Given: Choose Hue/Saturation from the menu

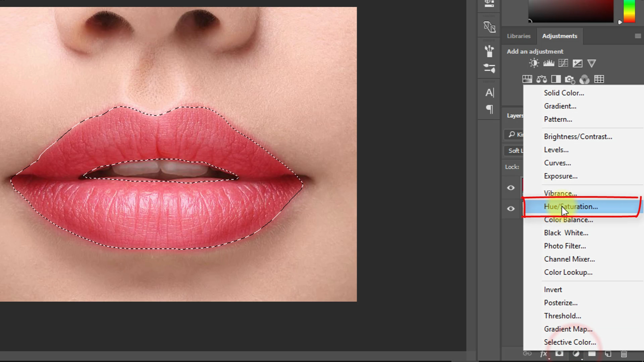Looking at the screenshot, I should point(571,206).
